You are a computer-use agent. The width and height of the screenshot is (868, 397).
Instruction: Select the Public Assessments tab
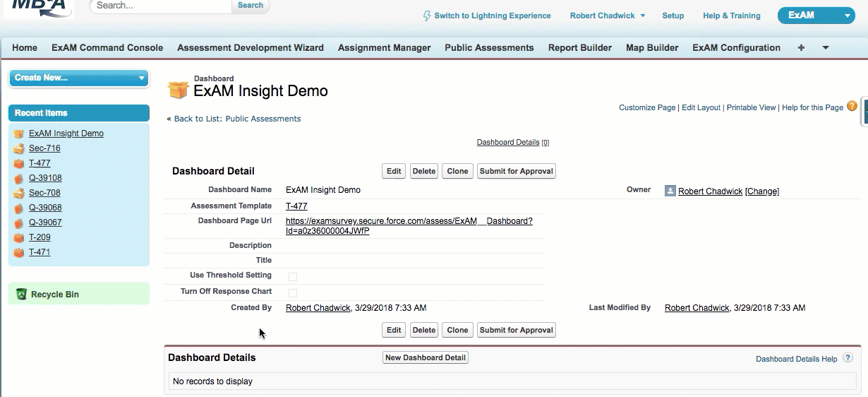[489, 48]
